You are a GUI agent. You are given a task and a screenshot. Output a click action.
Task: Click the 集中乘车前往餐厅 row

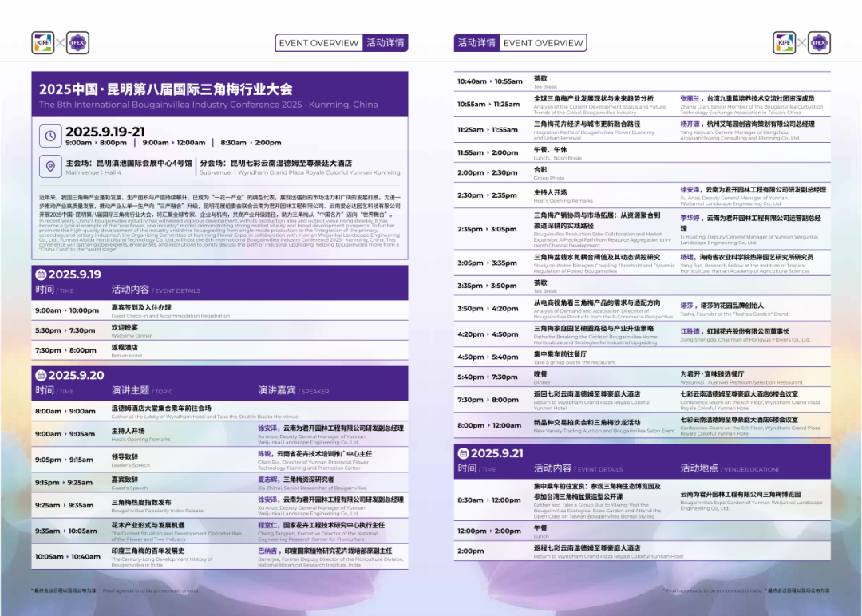(642, 357)
